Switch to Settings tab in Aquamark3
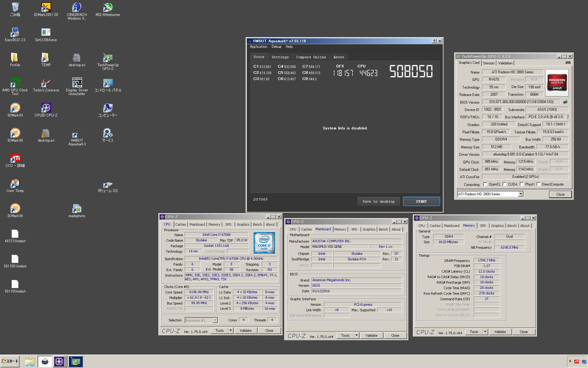The image size is (588, 368). pos(280,57)
